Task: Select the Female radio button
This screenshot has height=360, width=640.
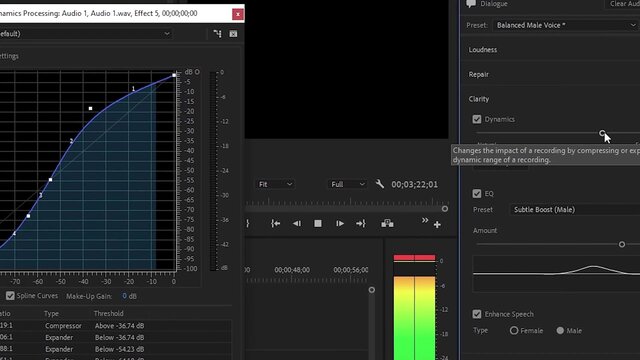Action: pos(514,331)
